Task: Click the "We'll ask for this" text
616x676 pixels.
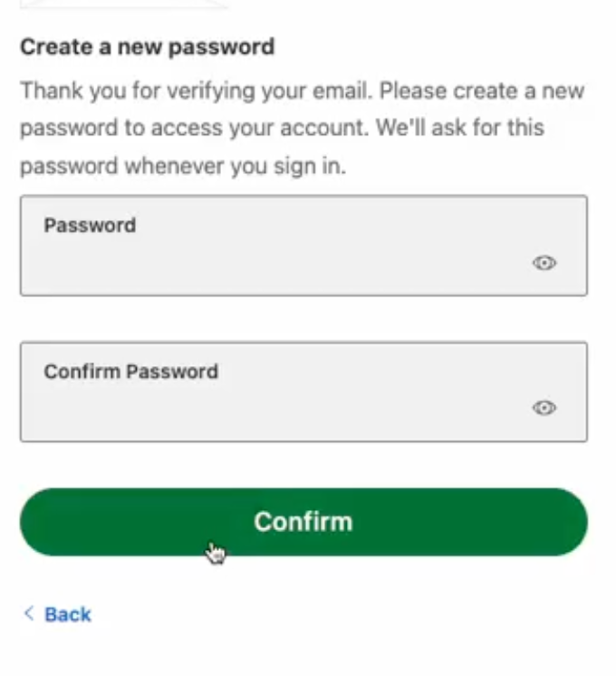Action: coord(460,128)
